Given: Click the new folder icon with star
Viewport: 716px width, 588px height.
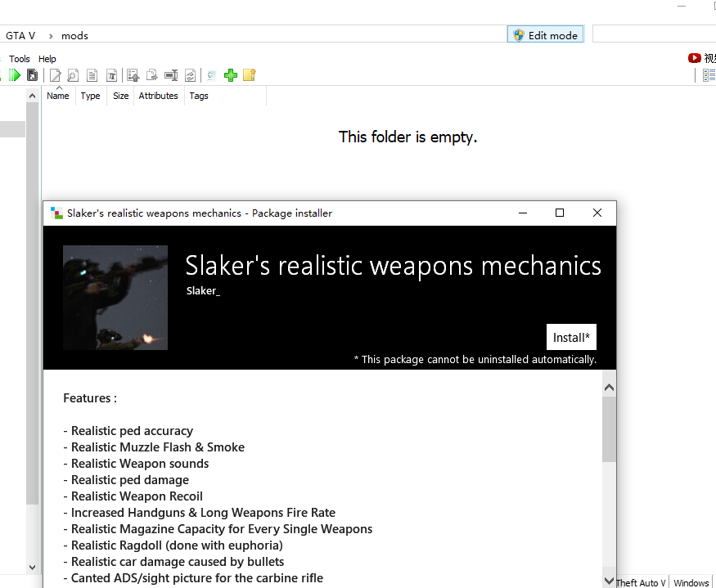Looking at the screenshot, I should [x=250, y=75].
